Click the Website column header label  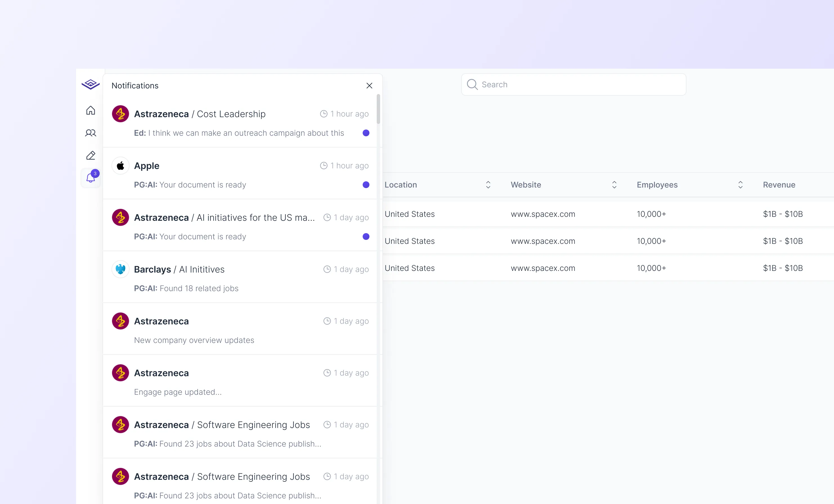[x=526, y=185]
